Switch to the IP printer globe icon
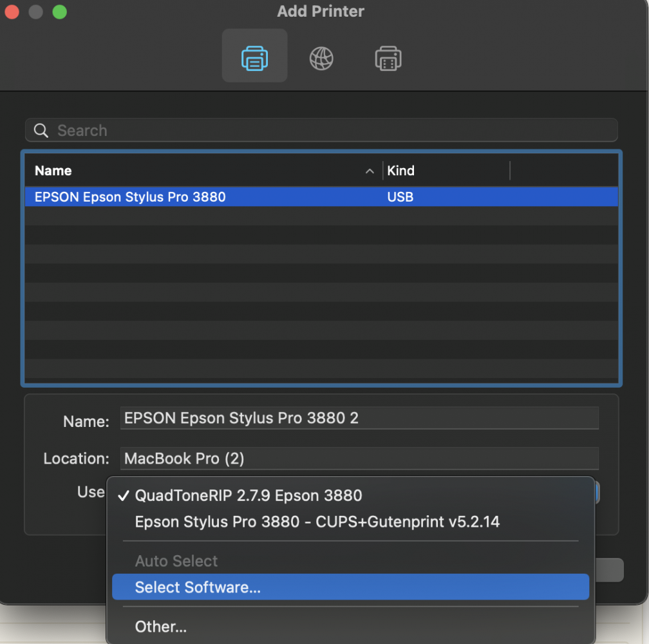 pyautogui.click(x=321, y=59)
